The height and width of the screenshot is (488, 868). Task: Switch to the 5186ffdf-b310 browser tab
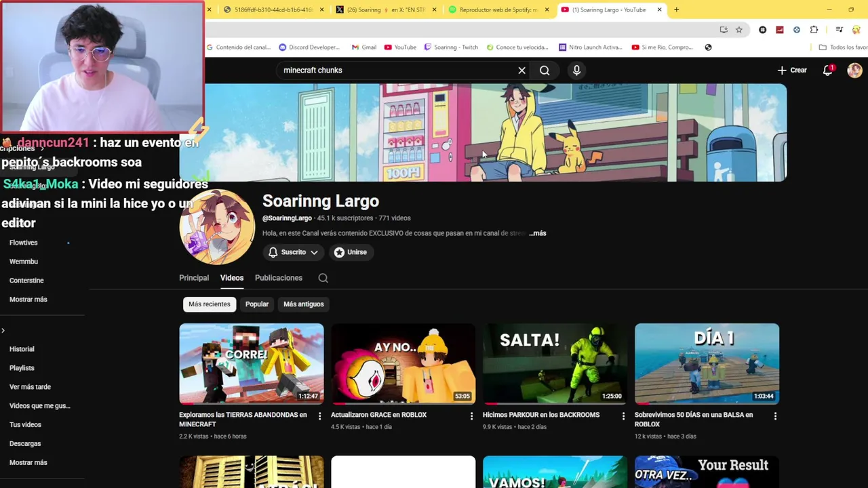click(x=273, y=9)
